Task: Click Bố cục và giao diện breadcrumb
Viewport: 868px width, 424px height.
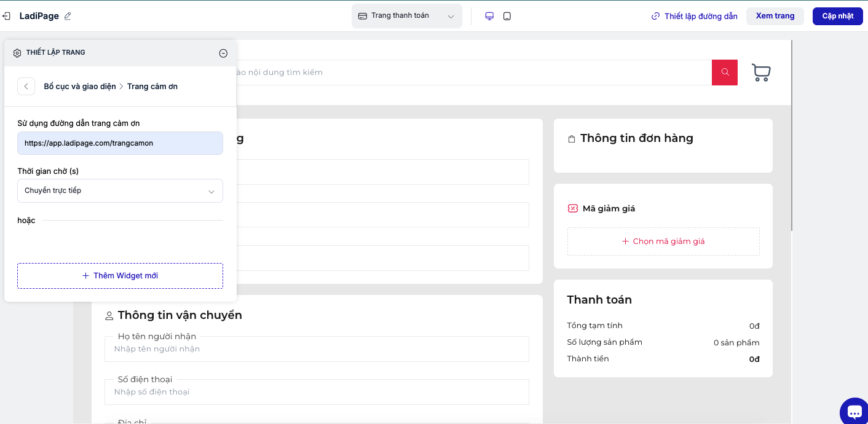Action: 80,87
